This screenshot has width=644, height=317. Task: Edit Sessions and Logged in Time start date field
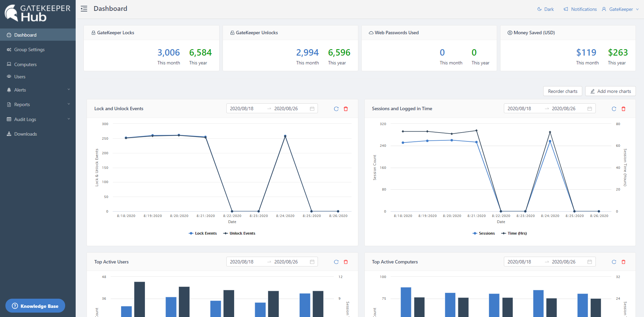519,108
